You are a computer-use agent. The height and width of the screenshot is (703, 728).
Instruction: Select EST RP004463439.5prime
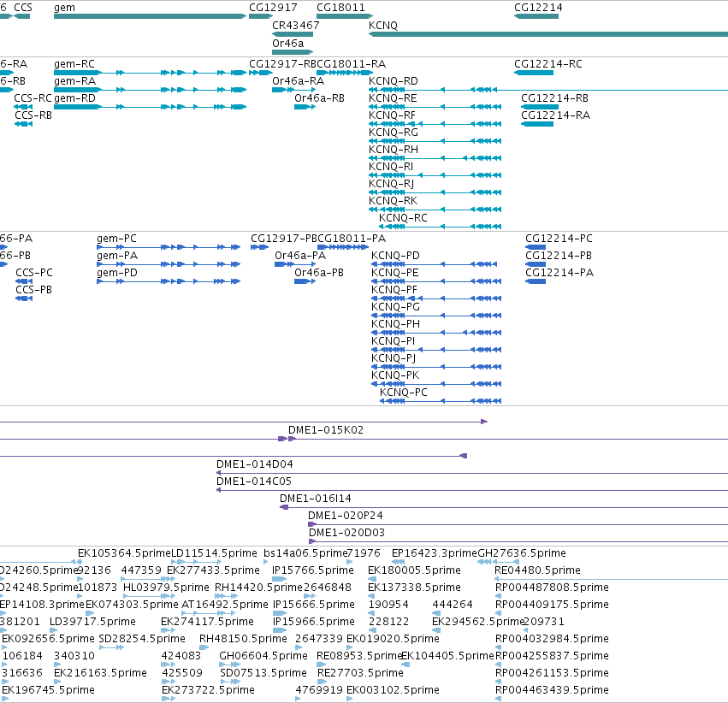pos(552,690)
